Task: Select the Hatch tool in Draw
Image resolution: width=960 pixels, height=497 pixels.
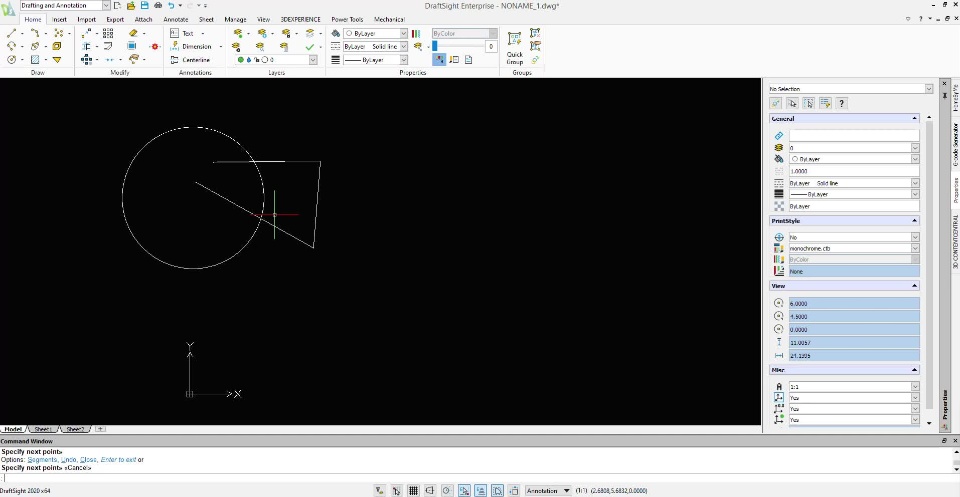Action: 35,59
